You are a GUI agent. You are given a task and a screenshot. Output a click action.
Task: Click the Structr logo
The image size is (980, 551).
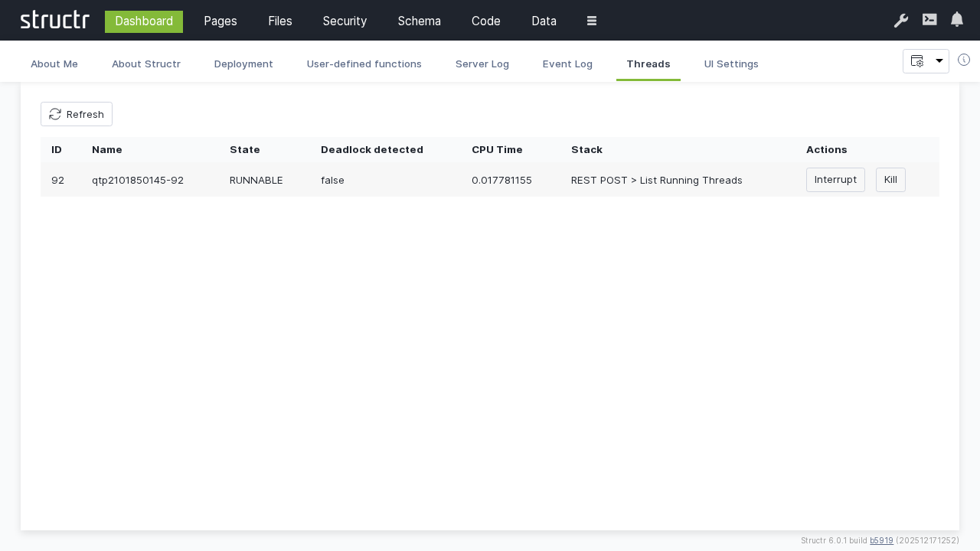(54, 20)
